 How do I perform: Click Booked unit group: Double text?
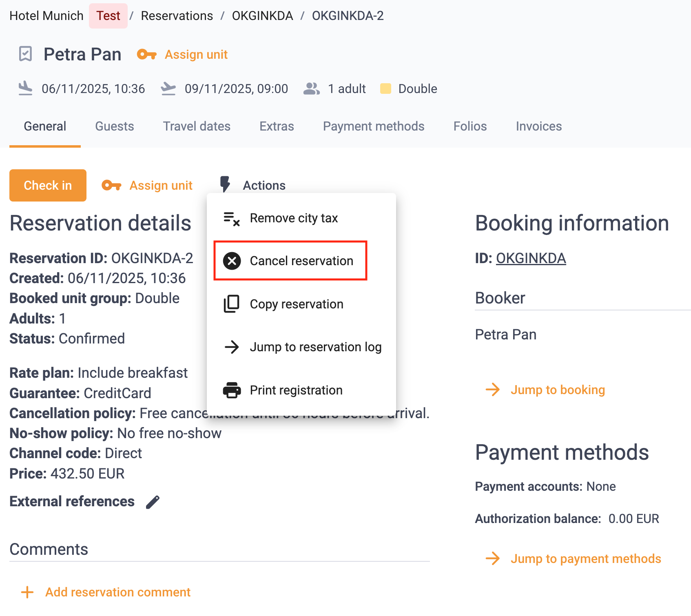95,298
